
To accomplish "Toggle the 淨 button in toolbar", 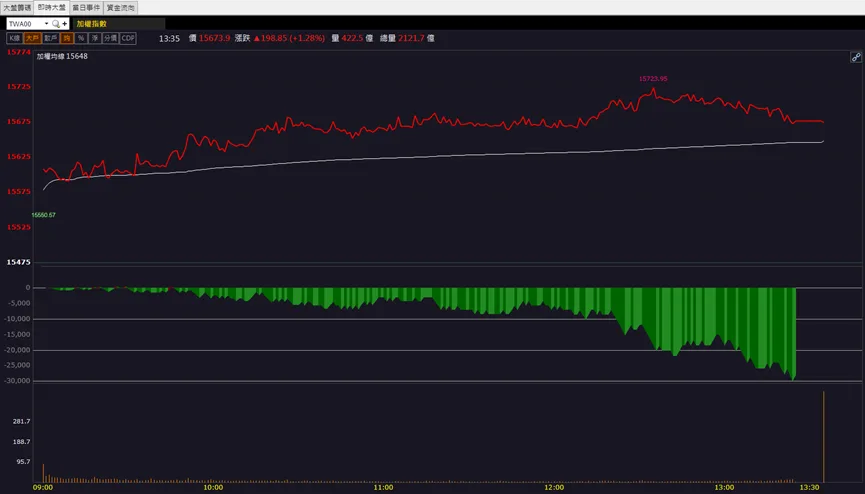I will (x=95, y=38).
